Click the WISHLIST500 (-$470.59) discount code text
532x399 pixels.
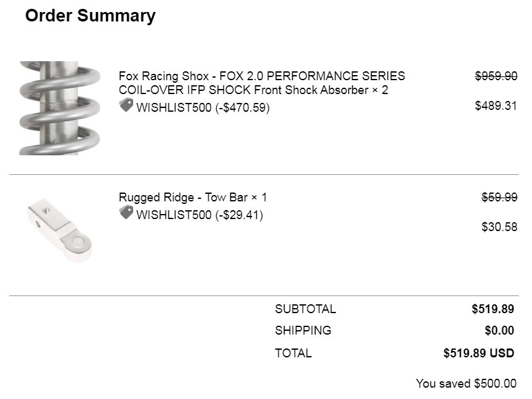203,107
